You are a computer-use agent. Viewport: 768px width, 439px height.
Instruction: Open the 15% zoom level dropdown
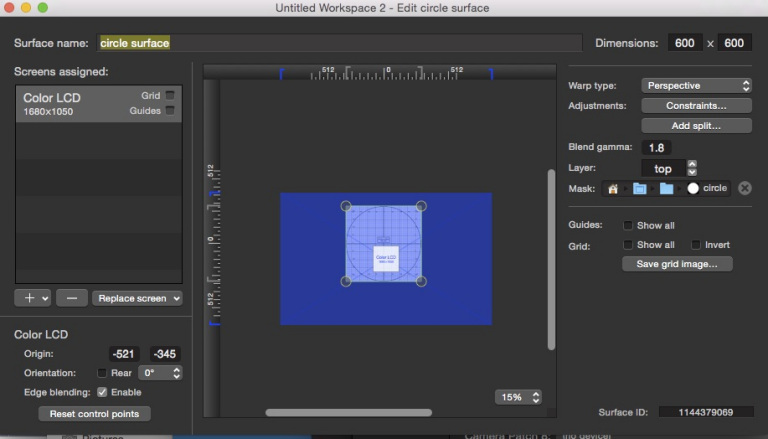point(518,397)
